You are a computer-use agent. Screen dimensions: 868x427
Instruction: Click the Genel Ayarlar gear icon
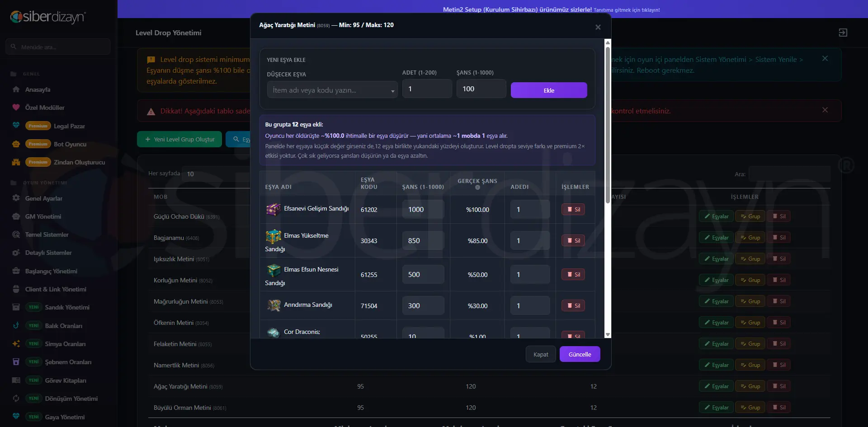[x=16, y=198]
